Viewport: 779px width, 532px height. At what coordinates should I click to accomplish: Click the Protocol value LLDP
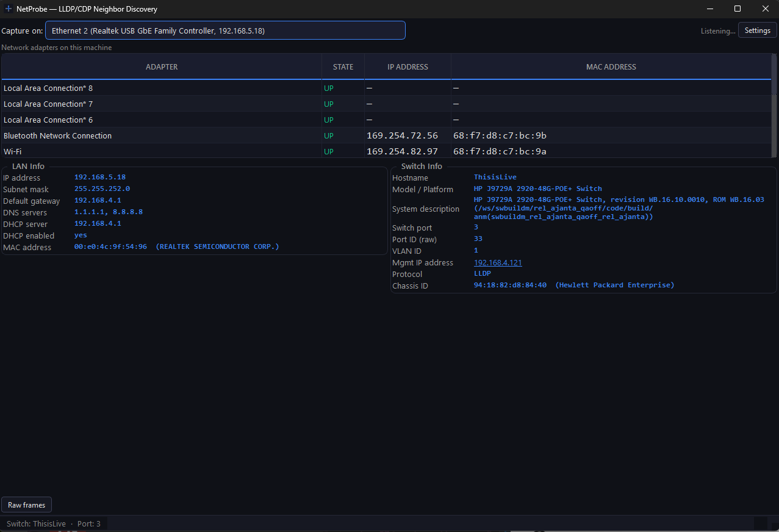pos(483,273)
